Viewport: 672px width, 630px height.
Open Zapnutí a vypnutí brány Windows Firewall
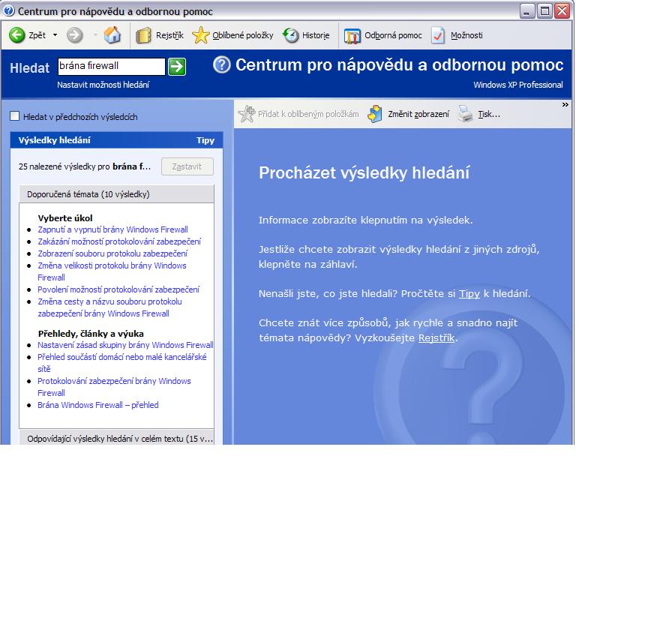[112, 229]
